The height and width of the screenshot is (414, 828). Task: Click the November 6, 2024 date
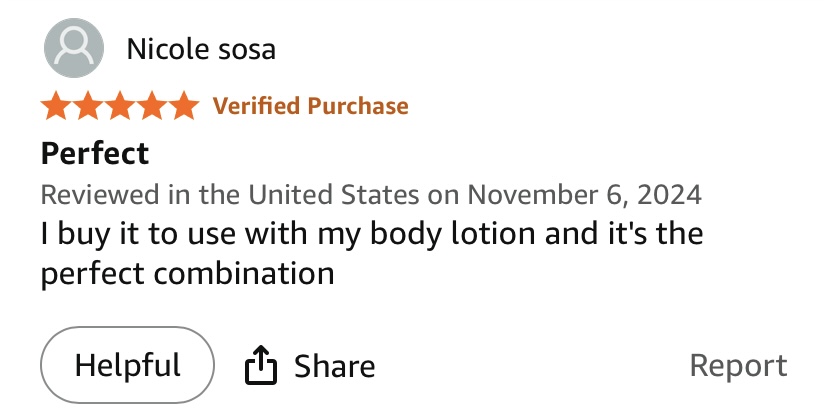pos(584,193)
